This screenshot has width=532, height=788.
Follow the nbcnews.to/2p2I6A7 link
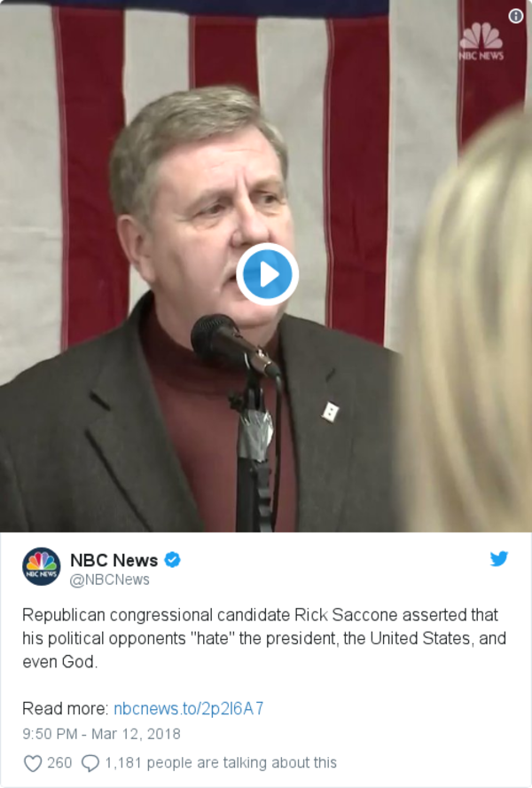pos(188,708)
